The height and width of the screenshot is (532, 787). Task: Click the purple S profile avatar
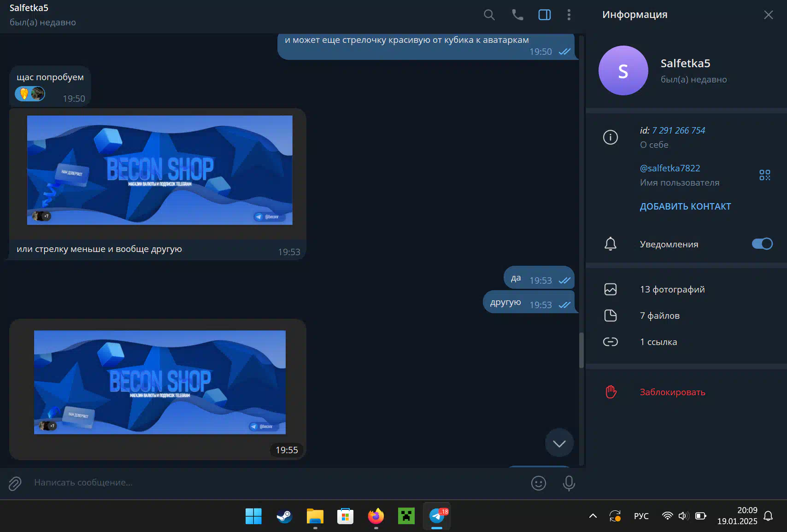(x=623, y=70)
